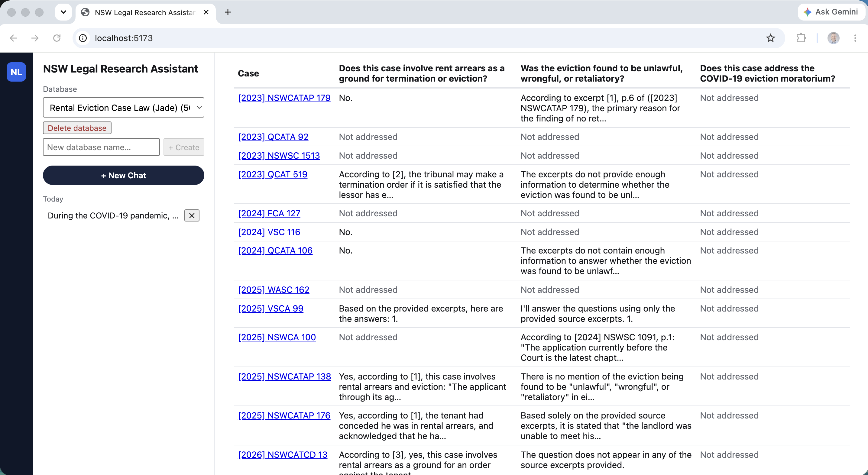Image resolution: width=868 pixels, height=475 pixels.
Task: Open the Chrome profile avatar
Action: (833, 38)
